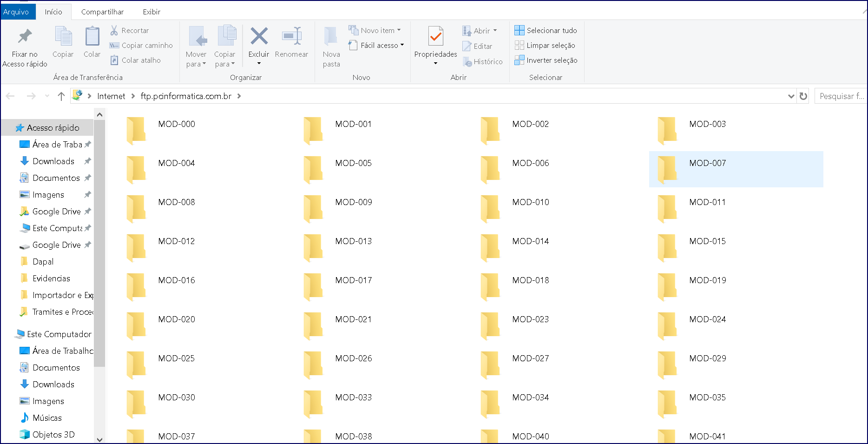Viewport: 868px width, 444px height.
Task: Click the Pesquisar search field
Action: 841,96
